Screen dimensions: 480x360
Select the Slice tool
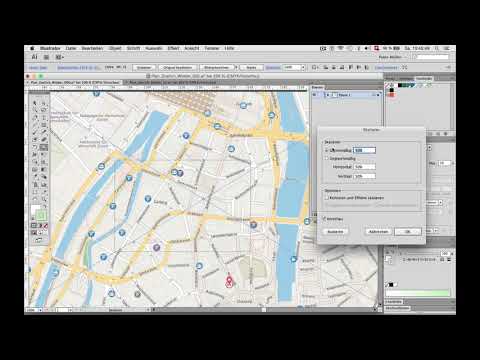point(44,192)
